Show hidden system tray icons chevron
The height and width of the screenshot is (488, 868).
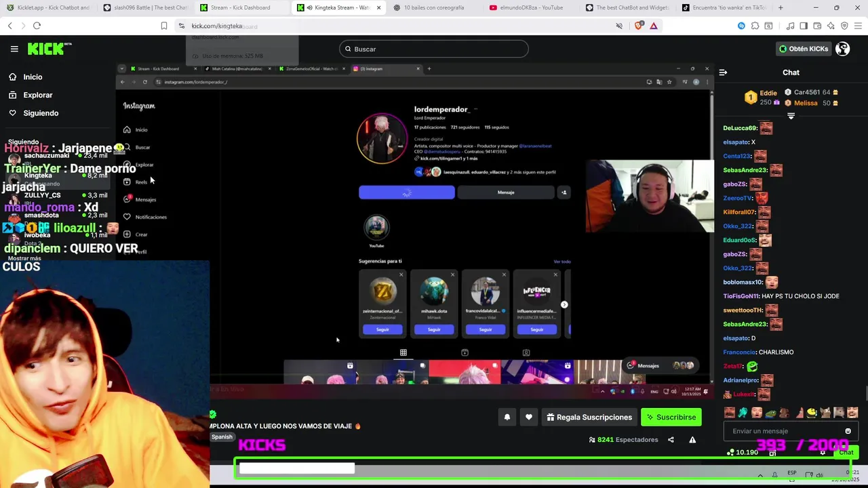[x=760, y=475]
